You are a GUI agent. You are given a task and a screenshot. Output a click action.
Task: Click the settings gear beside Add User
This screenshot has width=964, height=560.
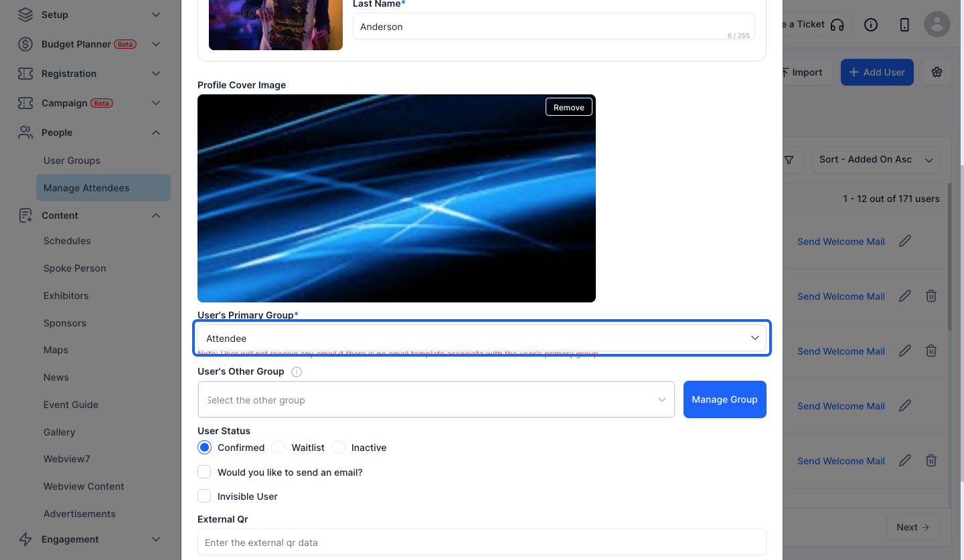(937, 72)
